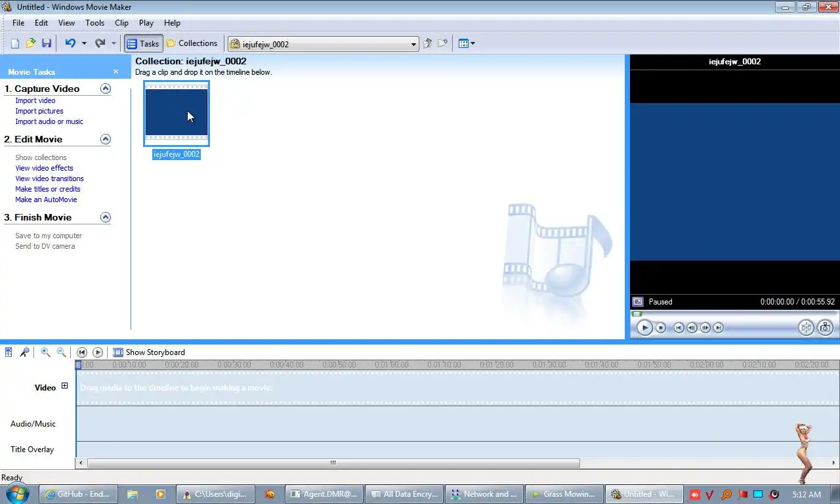Toggle the Collections pane button

point(192,43)
